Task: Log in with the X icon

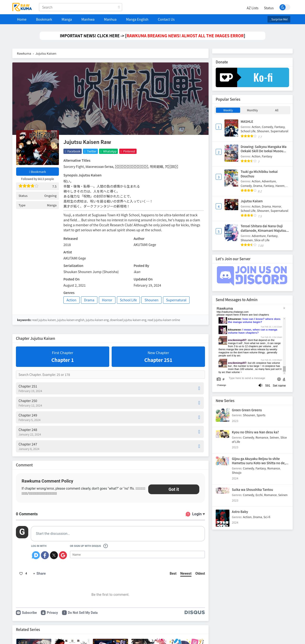Action: [54, 555]
